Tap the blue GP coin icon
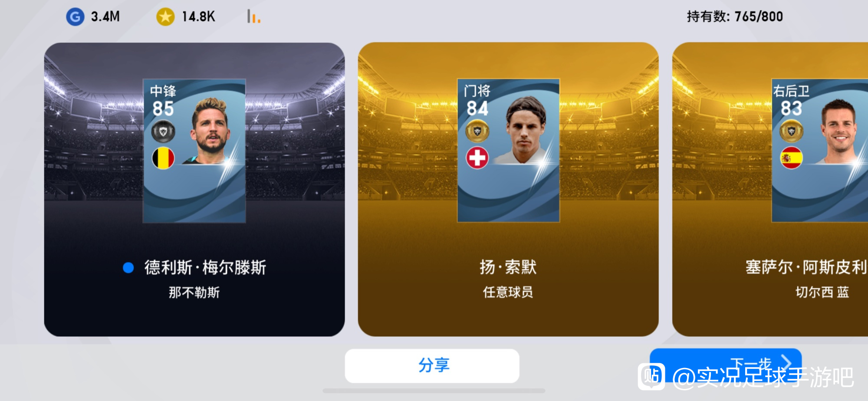The height and width of the screenshot is (401, 868). [x=75, y=17]
